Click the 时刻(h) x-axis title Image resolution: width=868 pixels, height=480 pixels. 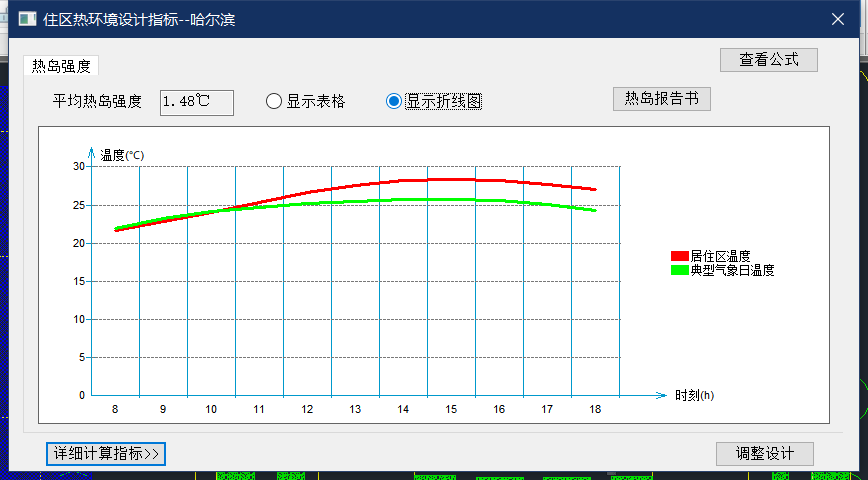point(694,395)
